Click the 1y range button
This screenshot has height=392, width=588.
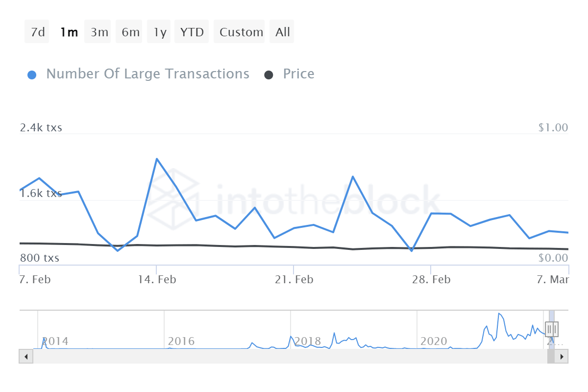click(x=158, y=31)
